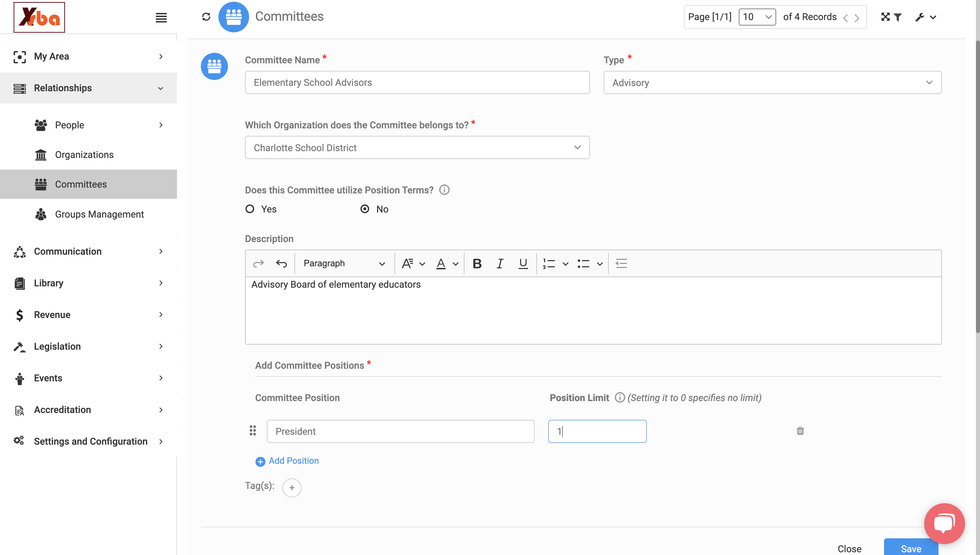
Task: Toggle the hamburger sidebar menu icon
Action: (161, 17)
